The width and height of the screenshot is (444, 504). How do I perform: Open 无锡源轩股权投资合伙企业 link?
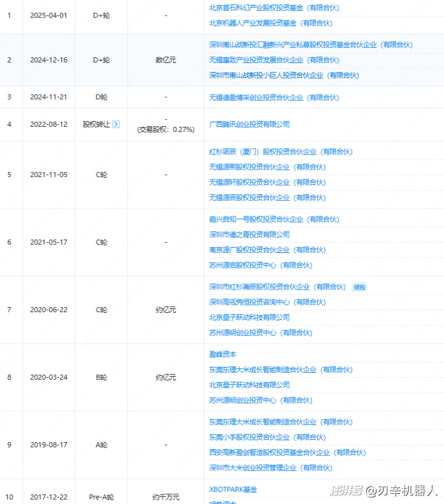pyautogui.click(x=267, y=182)
